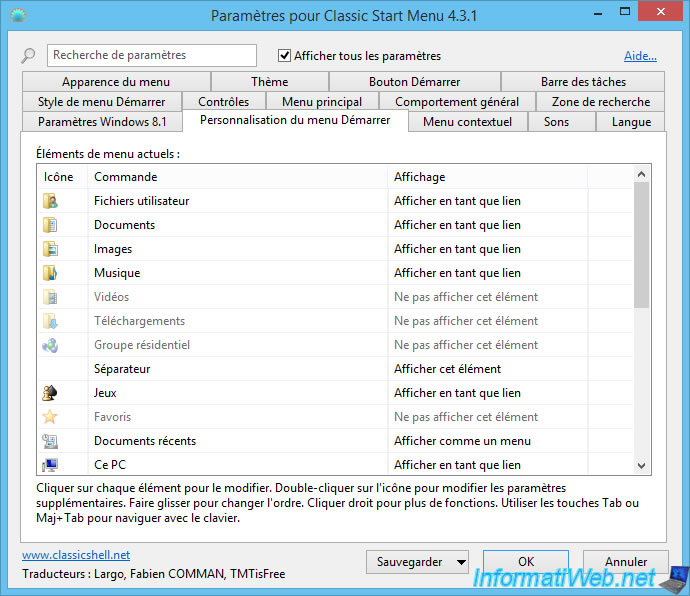The height and width of the screenshot is (596, 690).
Task: Click the Favoris star icon
Action: pos(50,417)
